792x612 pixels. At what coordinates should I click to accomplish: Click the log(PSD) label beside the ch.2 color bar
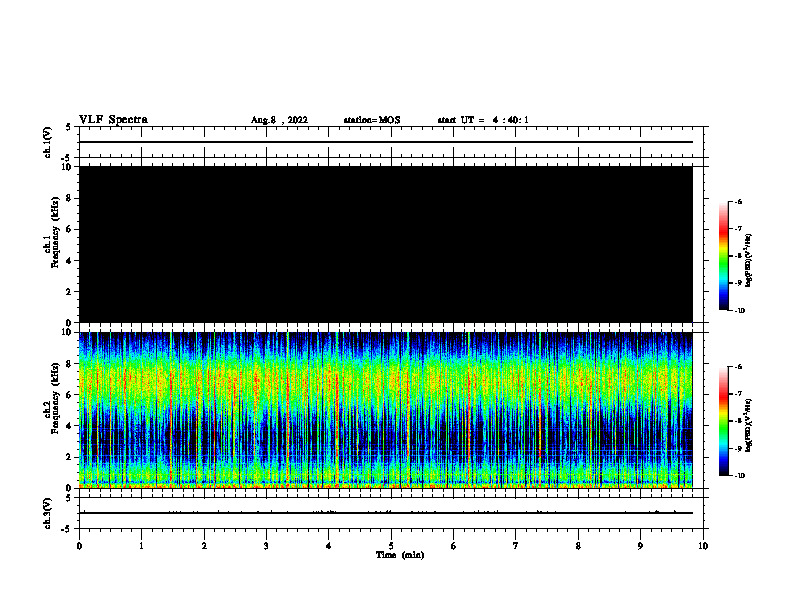click(x=748, y=426)
